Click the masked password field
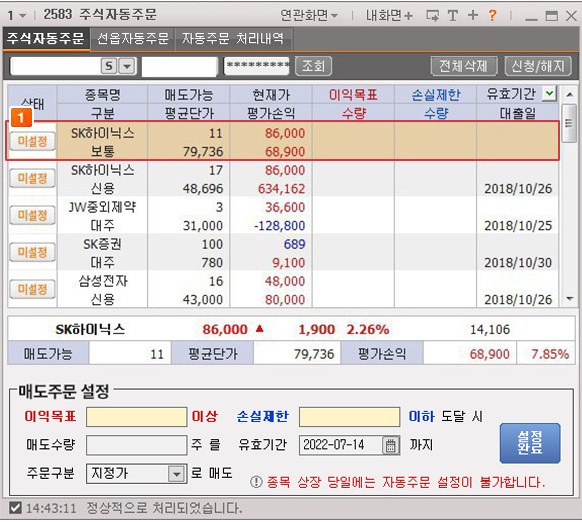The height and width of the screenshot is (522, 582). pos(257,66)
